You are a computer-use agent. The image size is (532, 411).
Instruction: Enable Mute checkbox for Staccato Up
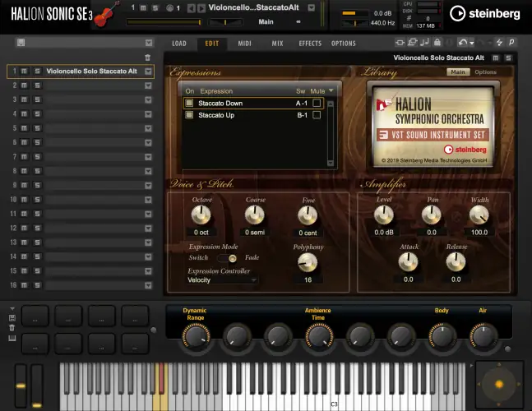coord(317,116)
